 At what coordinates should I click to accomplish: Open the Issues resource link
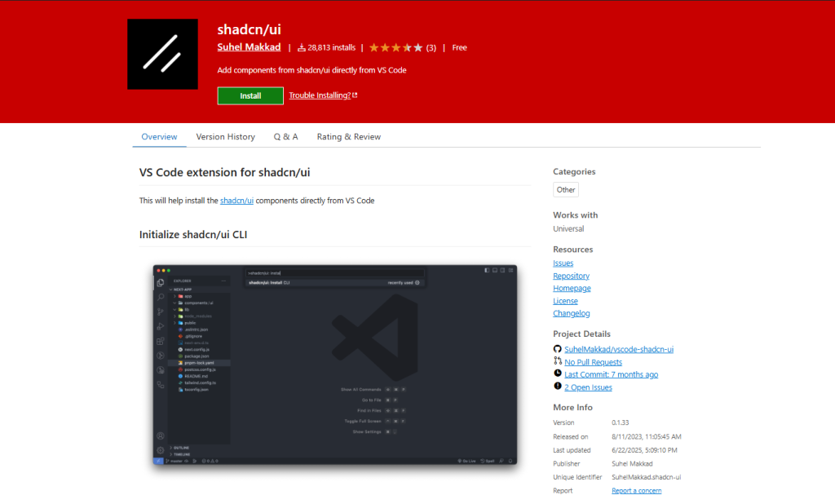pyautogui.click(x=563, y=263)
